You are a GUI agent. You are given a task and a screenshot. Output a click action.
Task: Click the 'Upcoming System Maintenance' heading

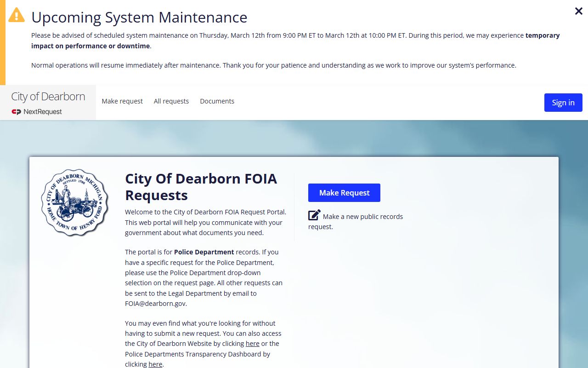(x=139, y=17)
